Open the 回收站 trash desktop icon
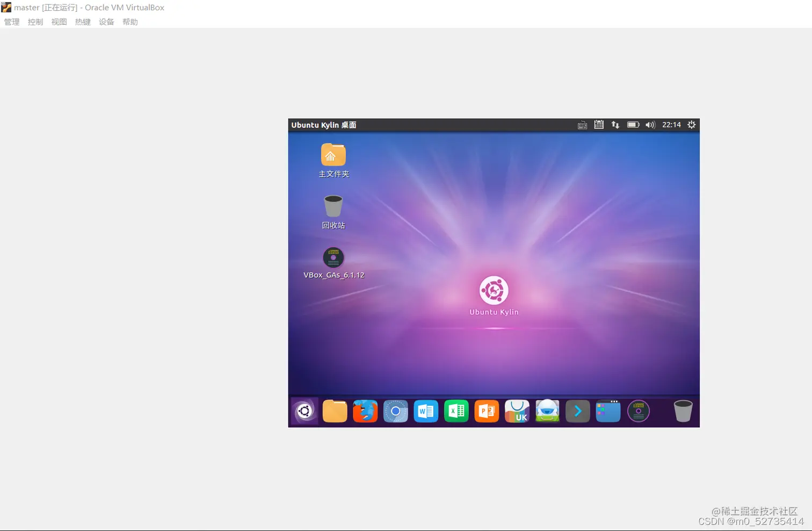 (334, 212)
